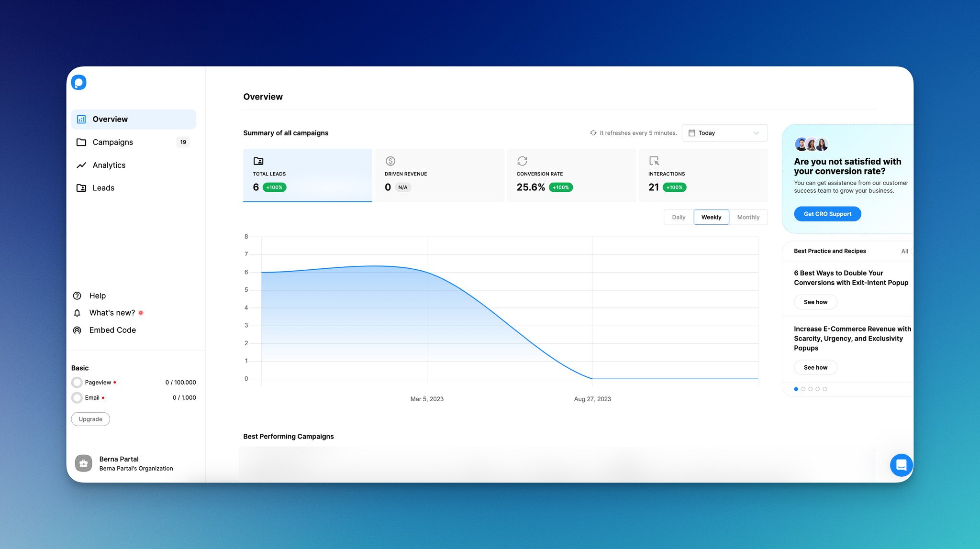Select the Total Leads metric card
This screenshot has width=980, height=549.
click(x=307, y=175)
